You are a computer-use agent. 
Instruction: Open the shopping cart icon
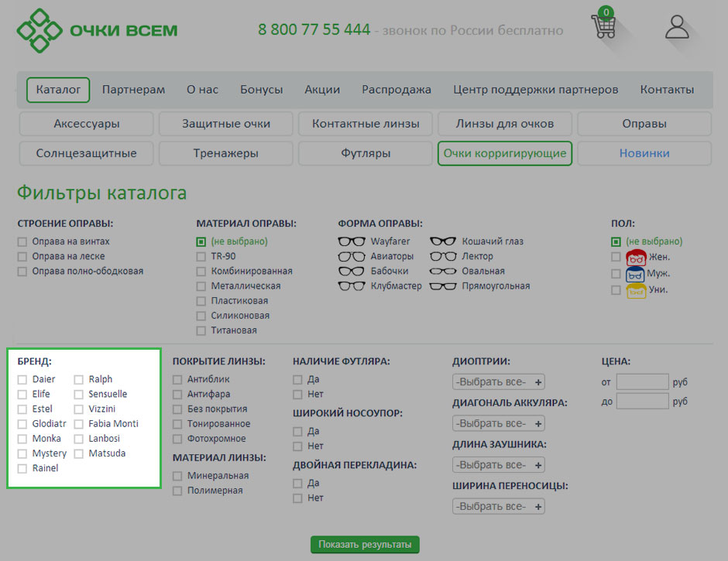[x=603, y=26]
